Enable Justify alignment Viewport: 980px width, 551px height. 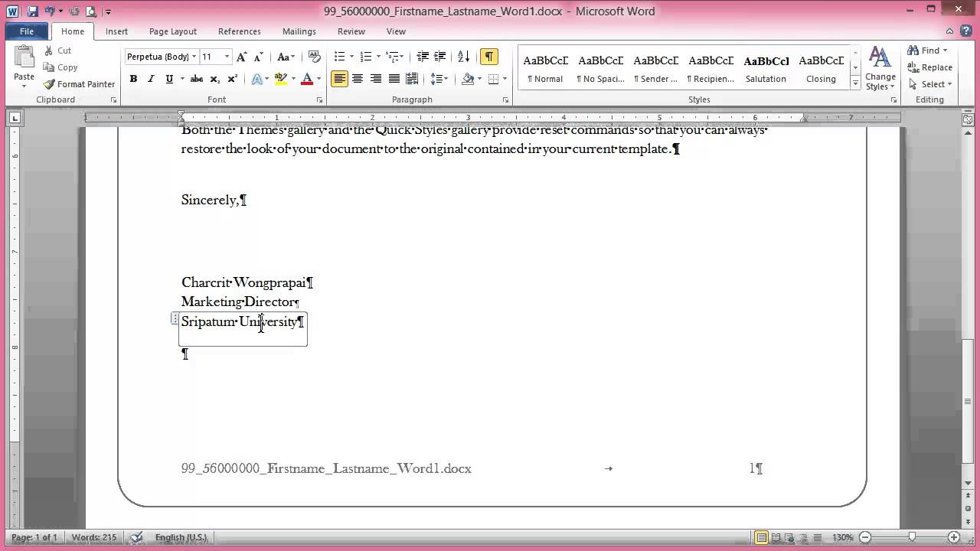(x=394, y=79)
